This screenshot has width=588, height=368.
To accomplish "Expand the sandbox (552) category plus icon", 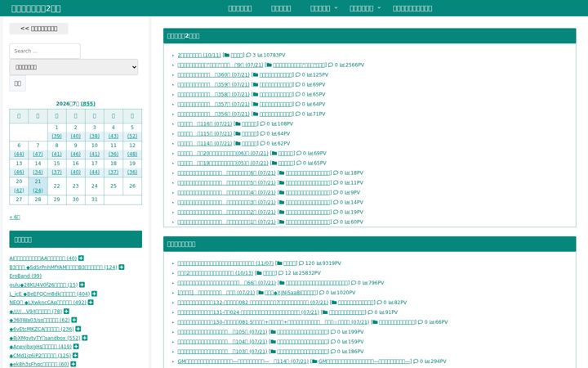I will pyautogui.click(x=85, y=338).
